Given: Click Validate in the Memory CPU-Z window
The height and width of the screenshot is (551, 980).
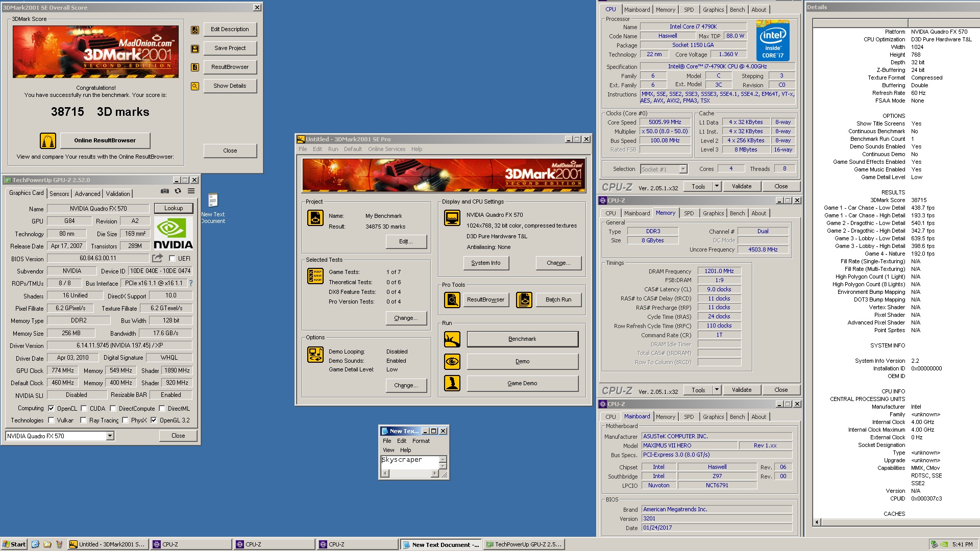Looking at the screenshot, I should (x=742, y=390).
